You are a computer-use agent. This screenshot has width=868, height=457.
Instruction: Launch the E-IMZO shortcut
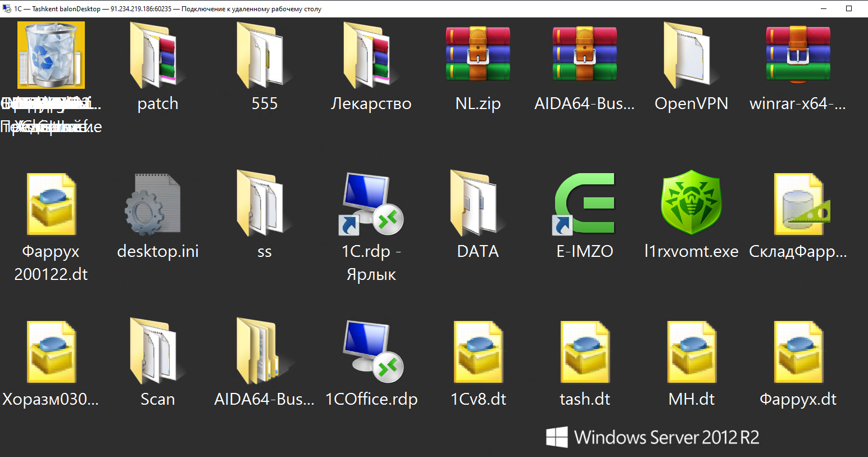[x=585, y=203]
